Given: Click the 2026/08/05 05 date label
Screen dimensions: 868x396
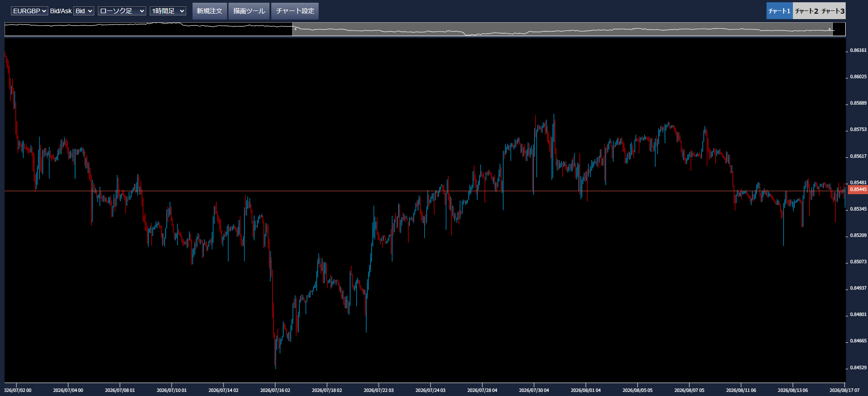Looking at the screenshot, I should pyautogui.click(x=637, y=391).
